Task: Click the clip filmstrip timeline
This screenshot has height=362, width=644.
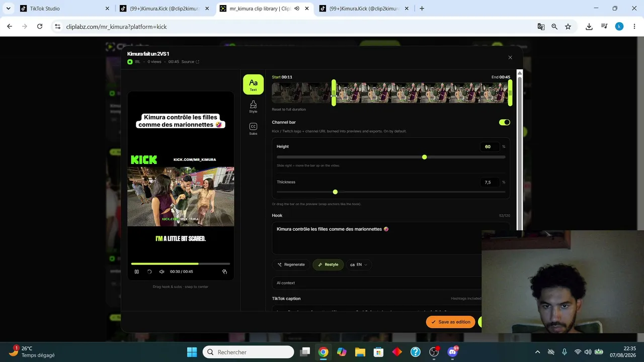Action: pos(391,93)
